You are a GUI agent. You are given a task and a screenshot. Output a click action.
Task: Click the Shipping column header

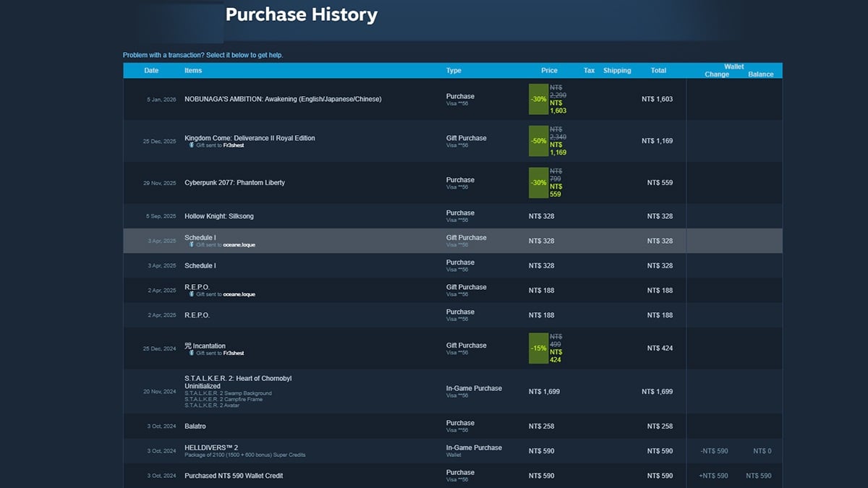click(617, 71)
